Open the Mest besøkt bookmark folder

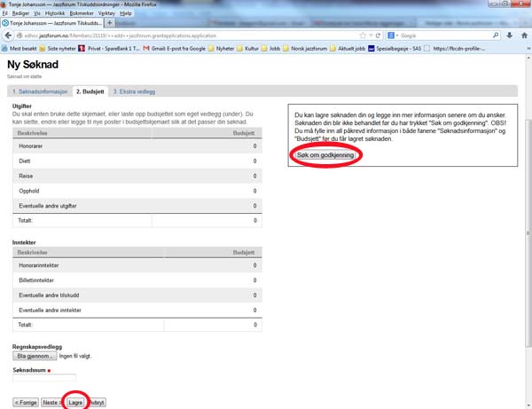tap(20, 47)
